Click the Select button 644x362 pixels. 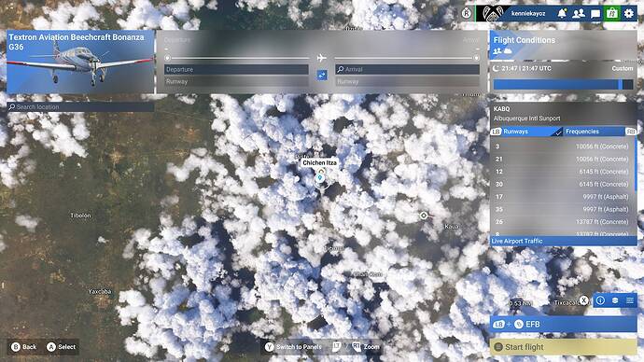[62, 347]
